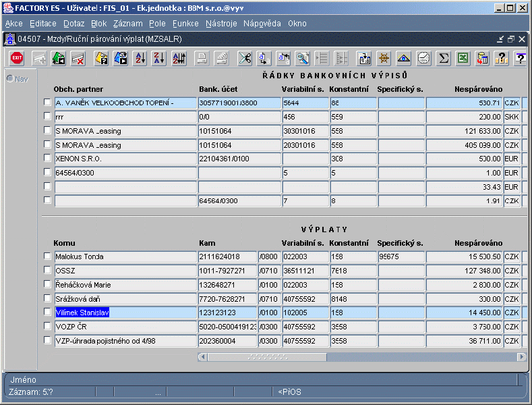Tick the checkbox next to Malokus Tonda
The image size is (532, 405).
click(47, 256)
